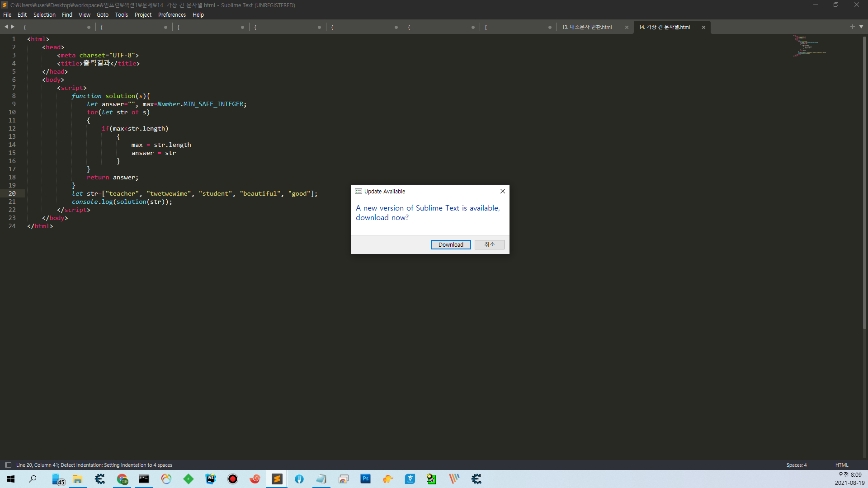Open WebStorm from the taskbar
The image size is (868, 488).
(211, 479)
